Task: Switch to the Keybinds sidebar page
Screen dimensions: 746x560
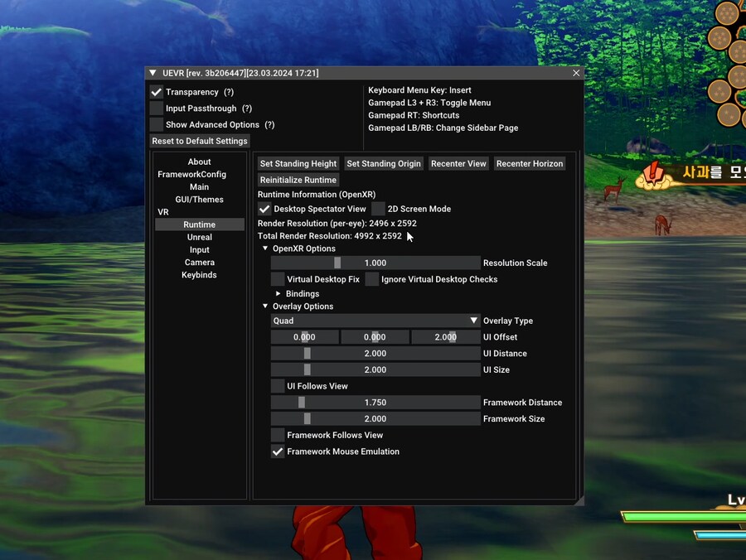Action: pyautogui.click(x=199, y=275)
